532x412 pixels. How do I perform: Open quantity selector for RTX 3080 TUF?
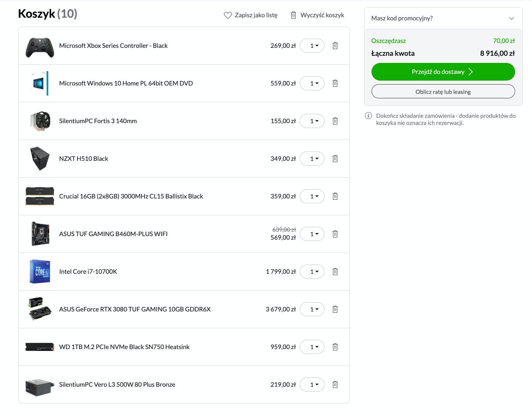coord(312,309)
